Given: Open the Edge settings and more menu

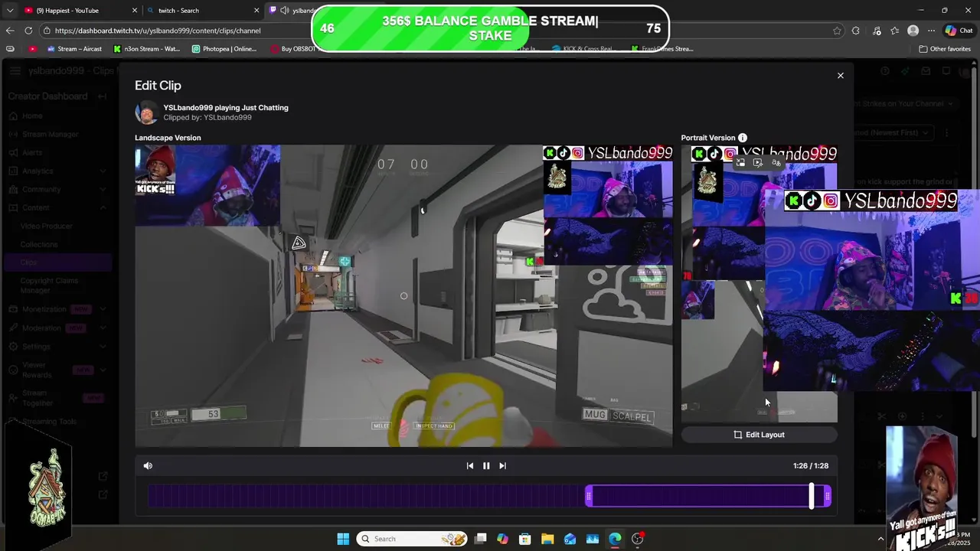Looking at the screenshot, I should 931,31.
